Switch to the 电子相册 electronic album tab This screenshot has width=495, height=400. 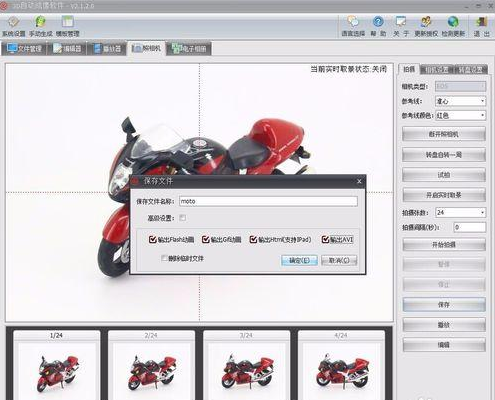pos(190,49)
